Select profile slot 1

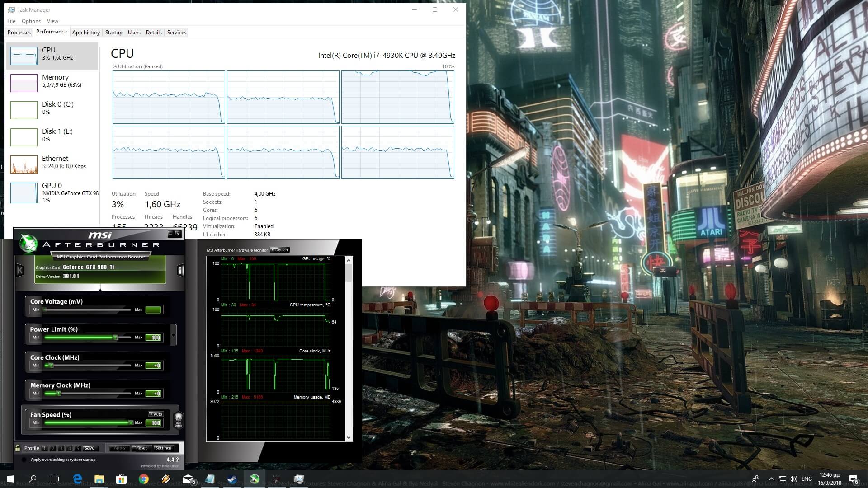click(x=44, y=448)
